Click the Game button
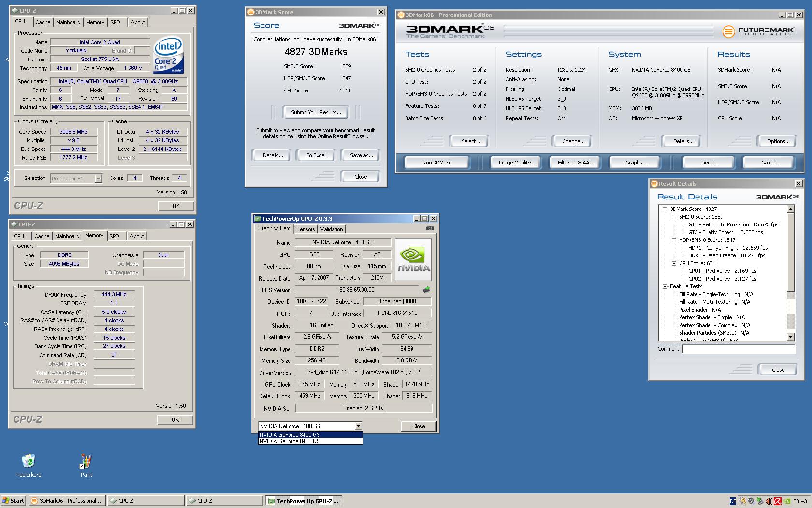This screenshot has width=812, height=508. click(770, 163)
